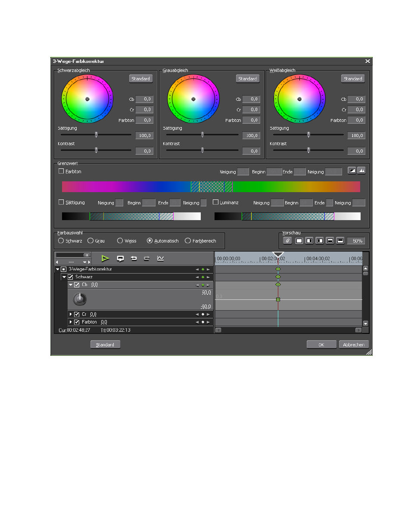Expand the Farbton parameter row
Image resolution: width=411 pixels, height=532 pixels.
pyautogui.click(x=71, y=322)
